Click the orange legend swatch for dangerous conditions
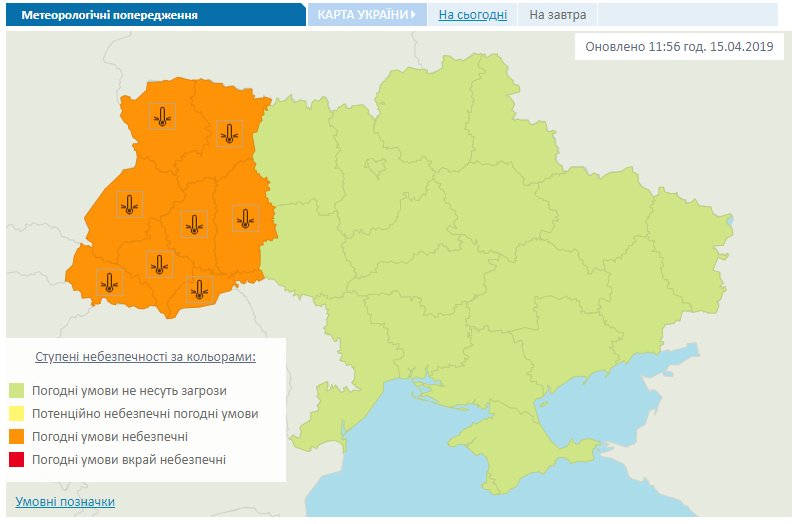 click(17, 436)
